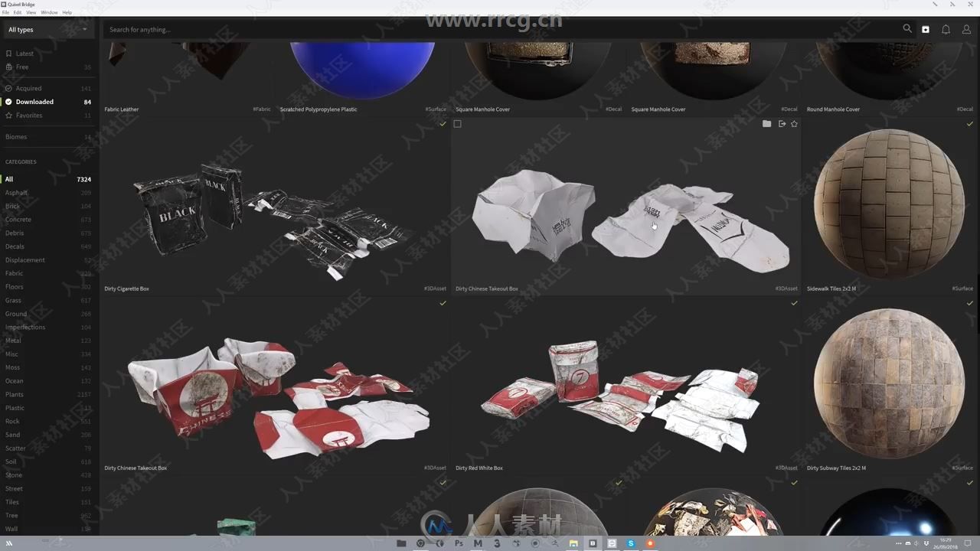
Task: Open folder icon on Dirty Chinese Takeout Box card
Action: 766,124
